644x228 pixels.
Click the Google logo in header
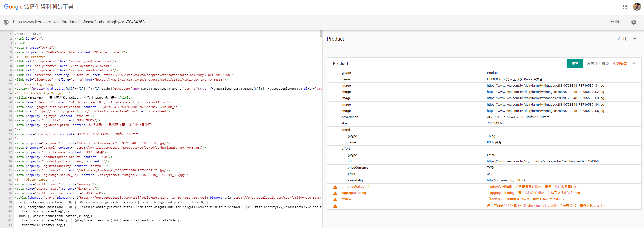[13, 7]
